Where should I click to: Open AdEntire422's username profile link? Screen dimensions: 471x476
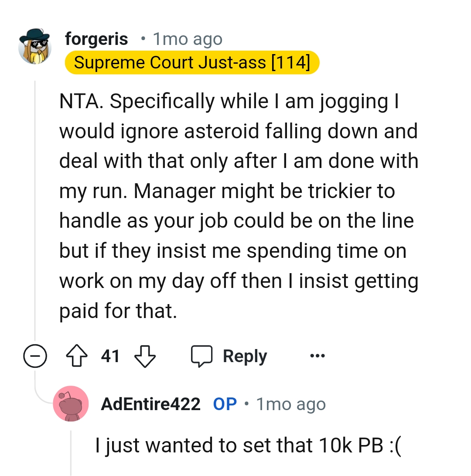coord(150,404)
